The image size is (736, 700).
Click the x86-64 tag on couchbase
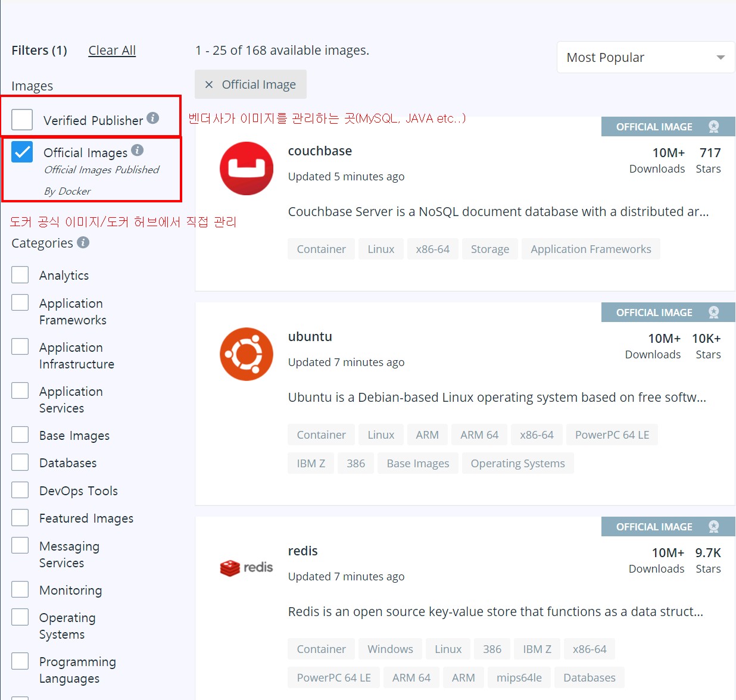pos(432,249)
